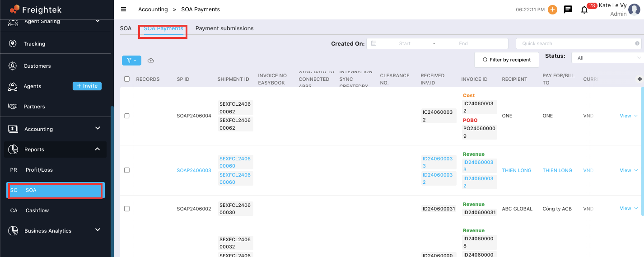Open View dropdown for SOAP2406002 row
This screenshot has width=644, height=257.
pyautogui.click(x=628, y=209)
